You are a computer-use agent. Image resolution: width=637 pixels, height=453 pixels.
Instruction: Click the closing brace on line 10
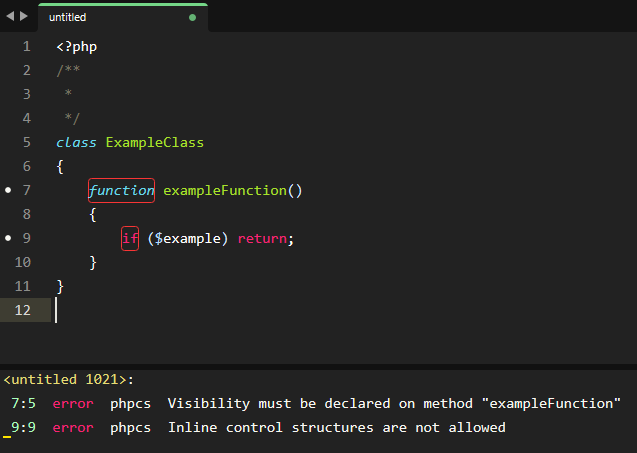click(x=93, y=262)
